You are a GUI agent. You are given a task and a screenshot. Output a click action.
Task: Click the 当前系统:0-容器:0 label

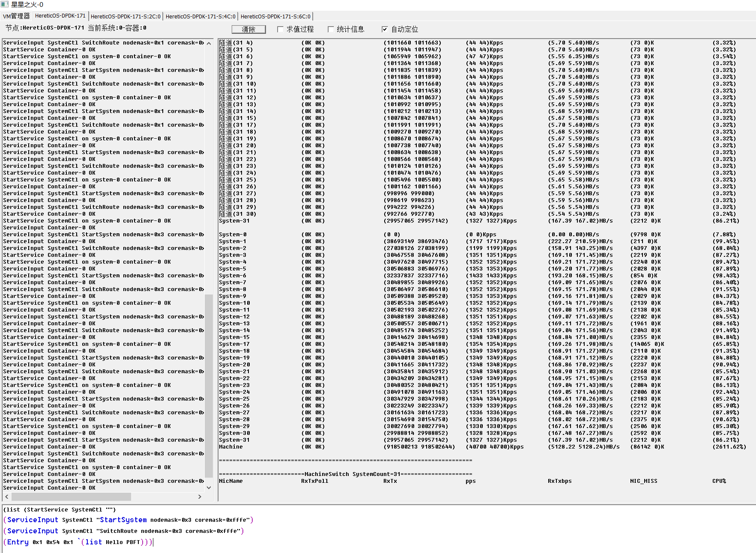(117, 28)
